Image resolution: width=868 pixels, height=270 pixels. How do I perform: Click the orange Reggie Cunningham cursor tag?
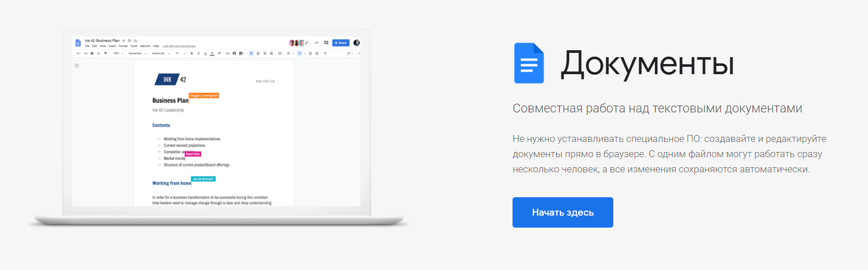[204, 95]
